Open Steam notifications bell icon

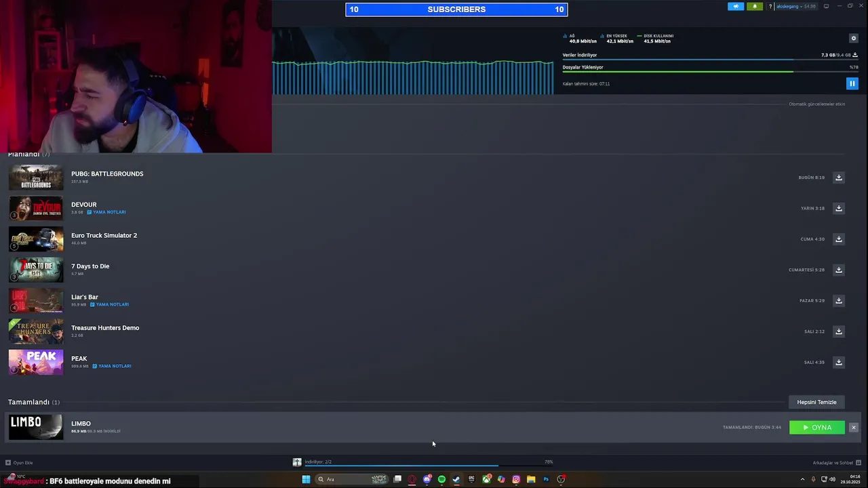pos(755,6)
